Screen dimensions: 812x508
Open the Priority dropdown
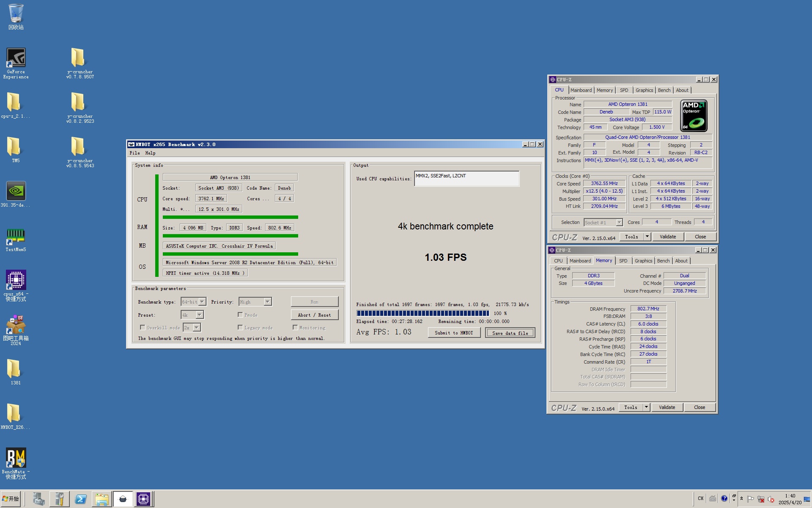(268, 302)
